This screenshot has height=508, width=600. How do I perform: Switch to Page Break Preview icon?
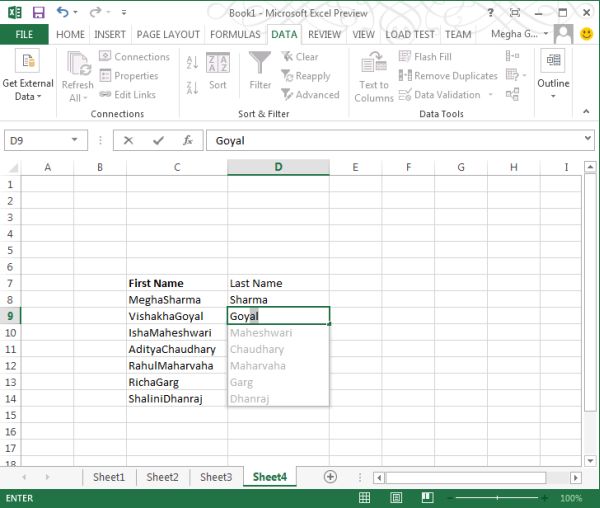pos(427,498)
